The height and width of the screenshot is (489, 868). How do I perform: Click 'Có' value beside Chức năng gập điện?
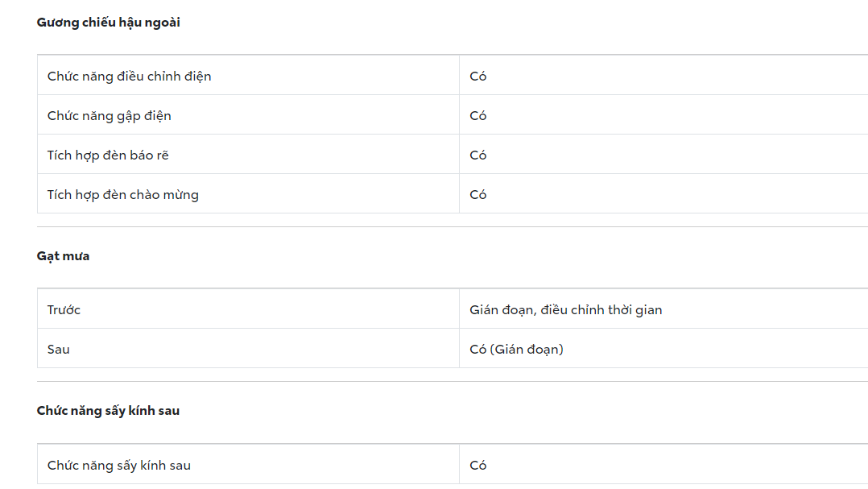[478, 116]
